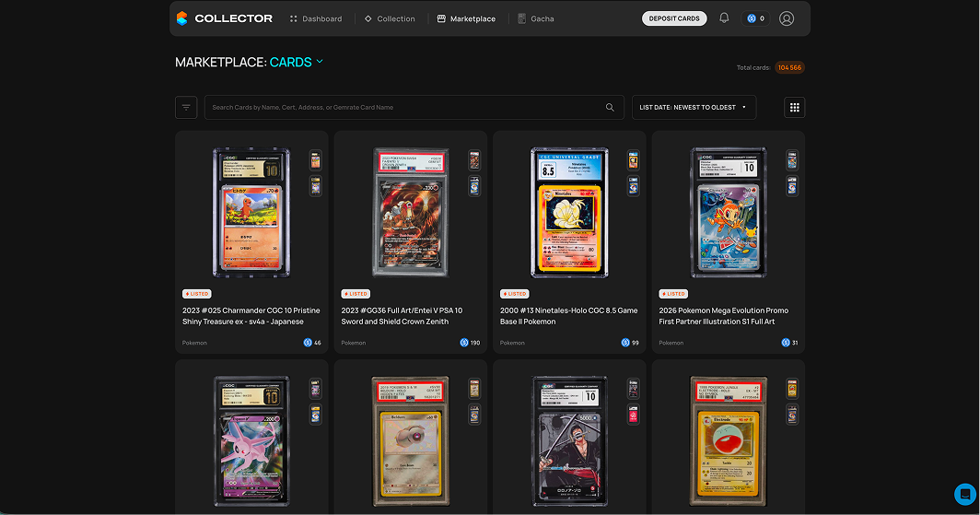Select Beldum card's first side thumbnail
Screen dimensions: 980x515
tap(474, 389)
